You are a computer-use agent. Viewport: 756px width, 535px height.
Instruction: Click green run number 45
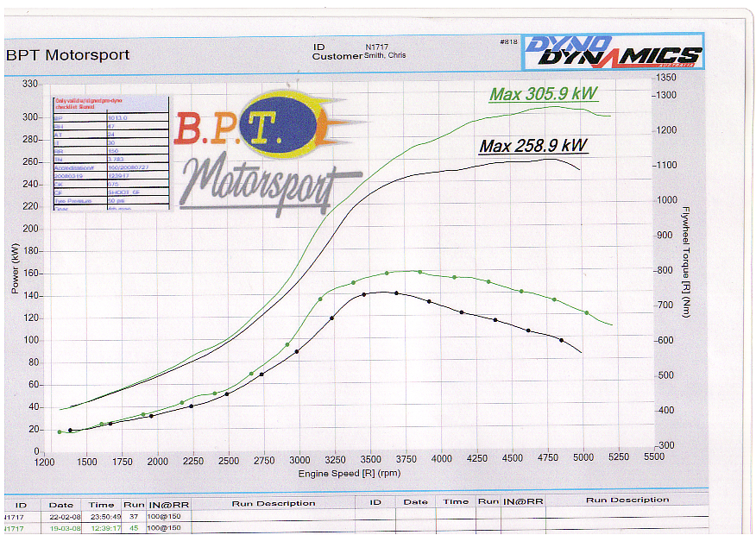[134, 528]
